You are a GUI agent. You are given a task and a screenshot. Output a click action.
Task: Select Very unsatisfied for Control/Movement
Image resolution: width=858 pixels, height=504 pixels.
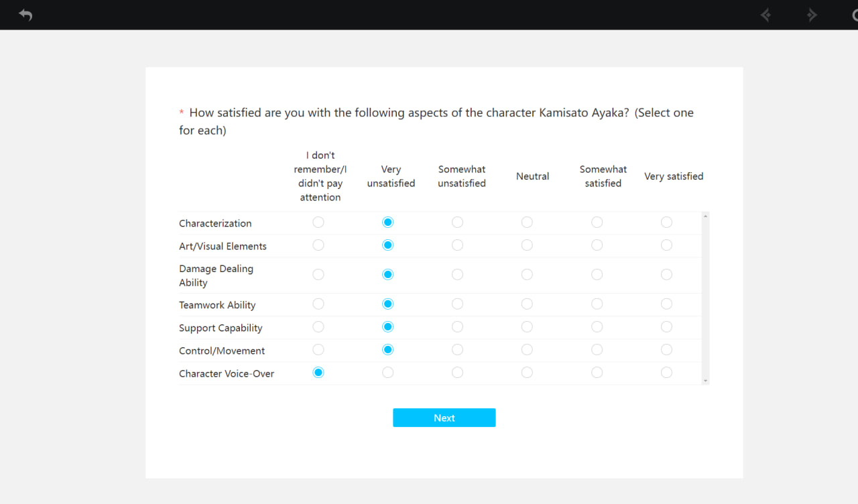(388, 350)
